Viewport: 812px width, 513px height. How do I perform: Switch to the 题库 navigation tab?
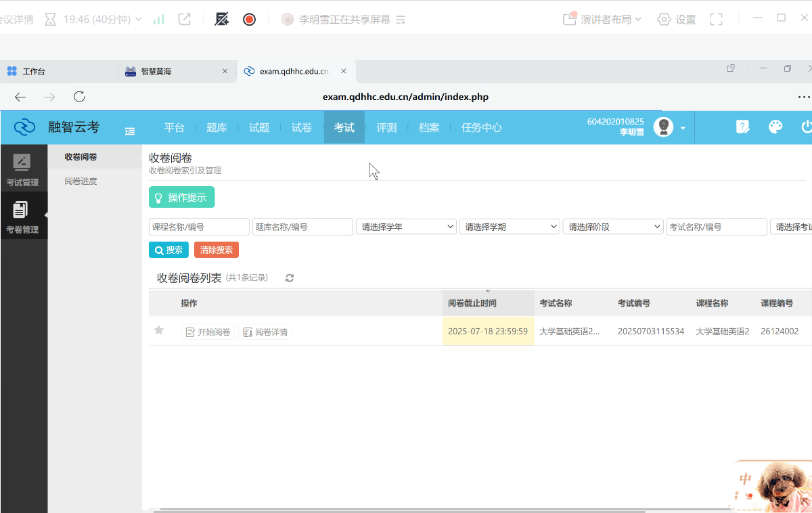[217, 127]
